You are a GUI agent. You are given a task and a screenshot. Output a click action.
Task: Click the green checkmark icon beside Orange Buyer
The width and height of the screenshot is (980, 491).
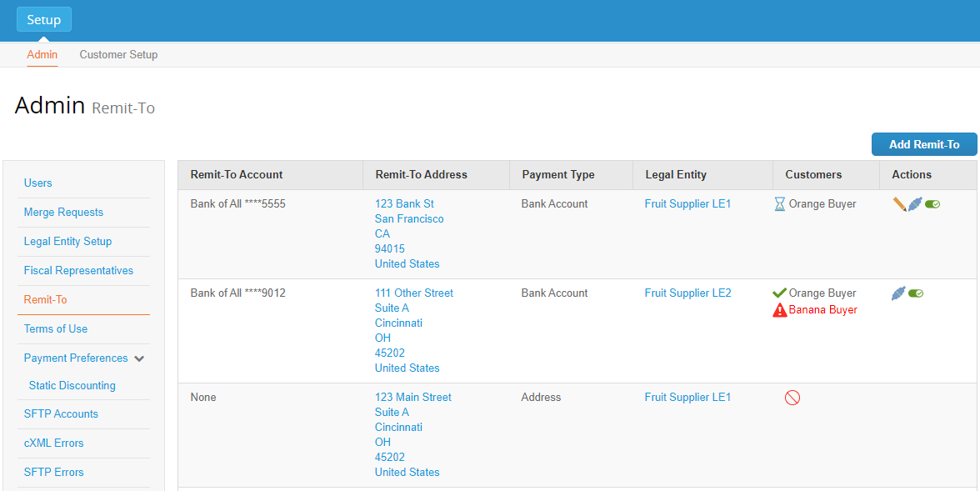pos(779,293)
